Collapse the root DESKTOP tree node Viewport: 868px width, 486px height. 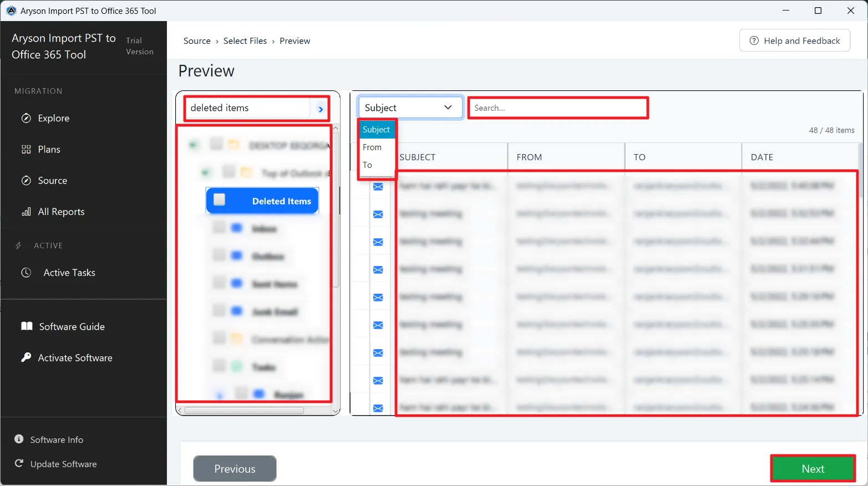(x=193, y=145)
